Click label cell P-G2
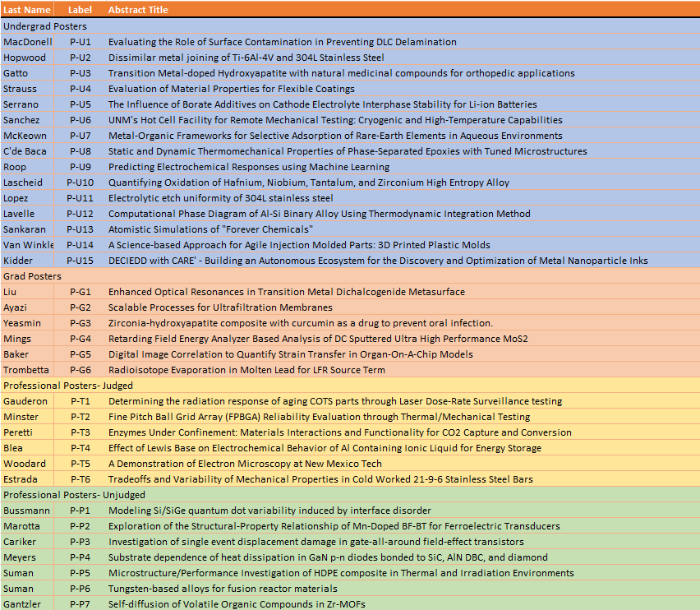 coord(80,307)
